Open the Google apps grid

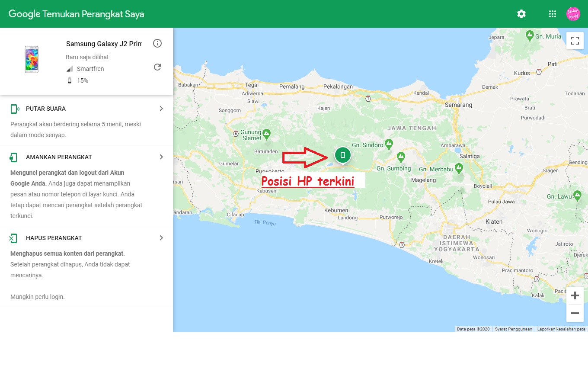[552, 14]
